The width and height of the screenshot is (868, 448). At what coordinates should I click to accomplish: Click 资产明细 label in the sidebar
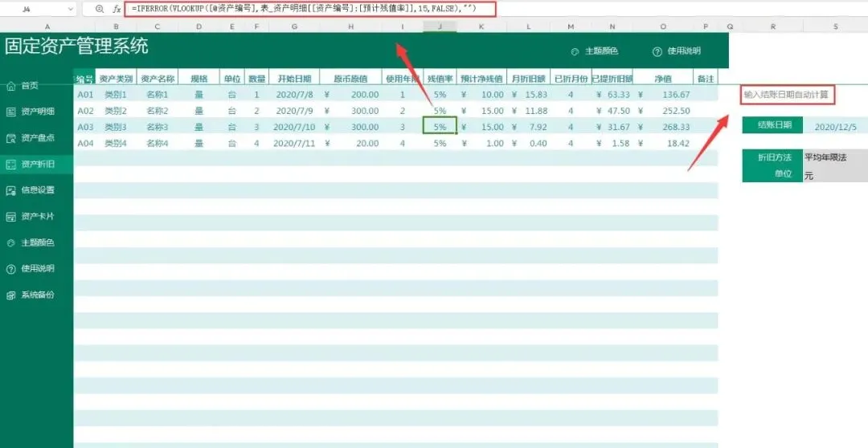38,112
